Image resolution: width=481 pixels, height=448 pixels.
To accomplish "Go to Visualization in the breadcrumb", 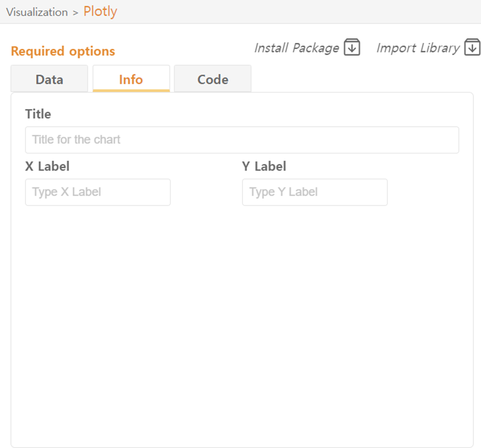I will [37, 12].
